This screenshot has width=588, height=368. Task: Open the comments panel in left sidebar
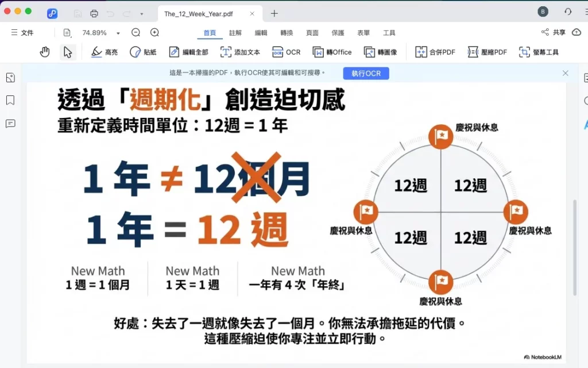10,124
